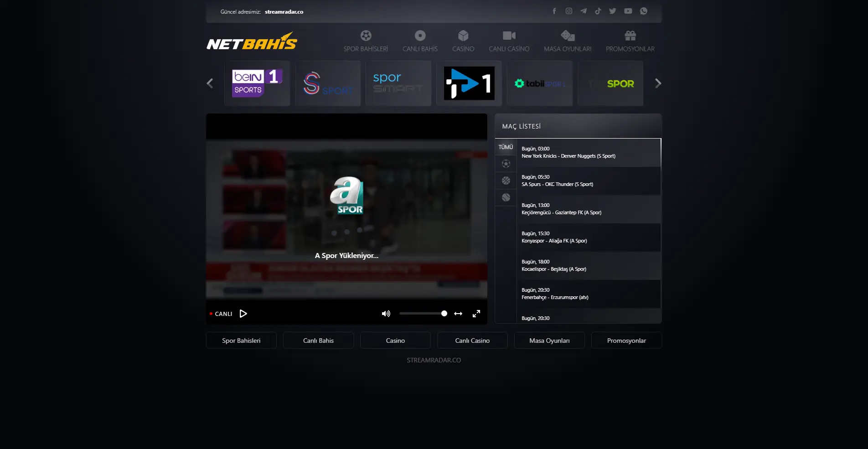Mute the player volume
The width and height of the screenshot is (868, 449).
(x=386, y=314)
